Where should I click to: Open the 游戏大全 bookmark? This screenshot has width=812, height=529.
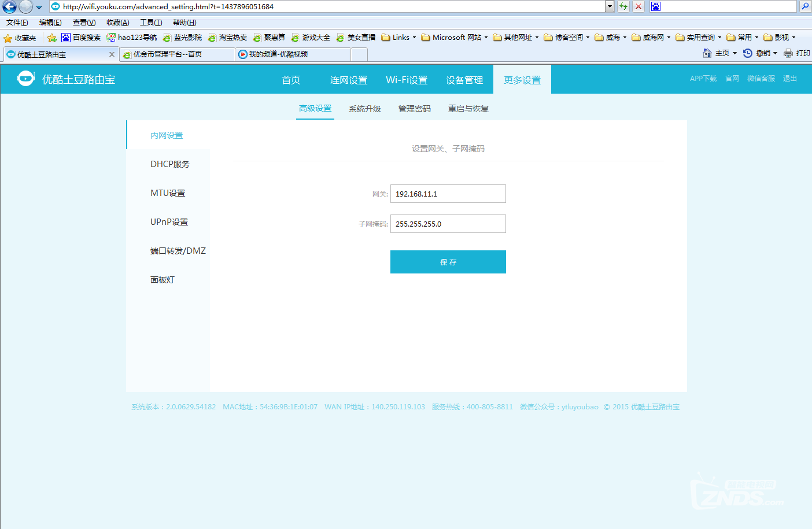tap(311, 38)
